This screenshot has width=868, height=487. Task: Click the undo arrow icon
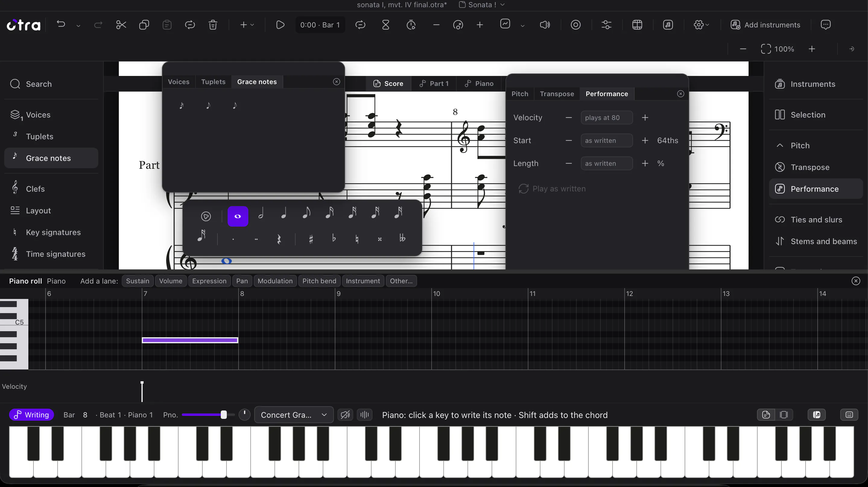[61, 24]
